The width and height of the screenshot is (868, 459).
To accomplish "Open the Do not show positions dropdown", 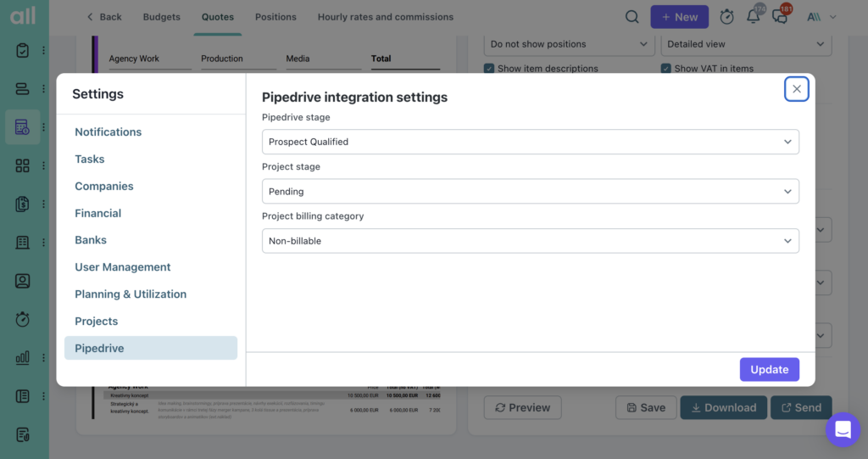I will click(569, 44).
